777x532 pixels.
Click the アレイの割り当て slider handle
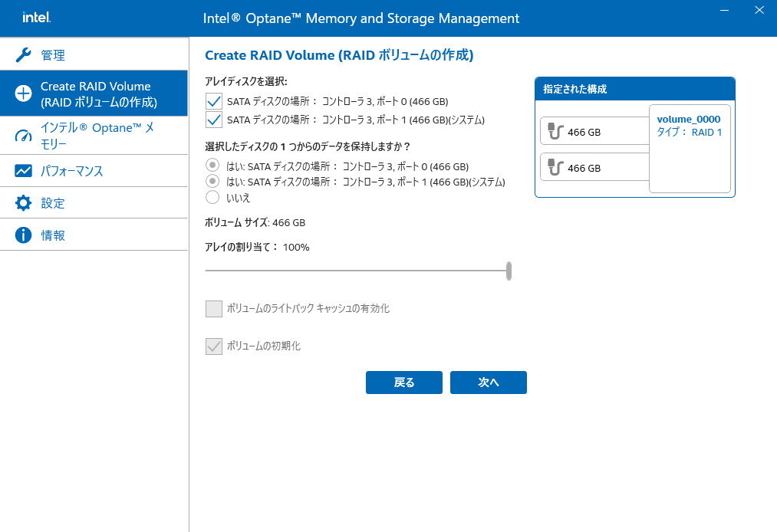pos(509,271)
